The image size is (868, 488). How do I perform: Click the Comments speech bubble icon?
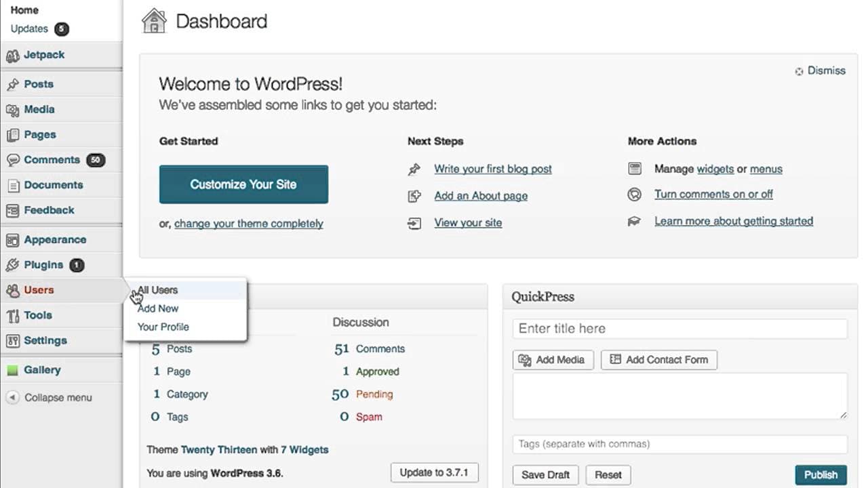[x=12, y=160]
